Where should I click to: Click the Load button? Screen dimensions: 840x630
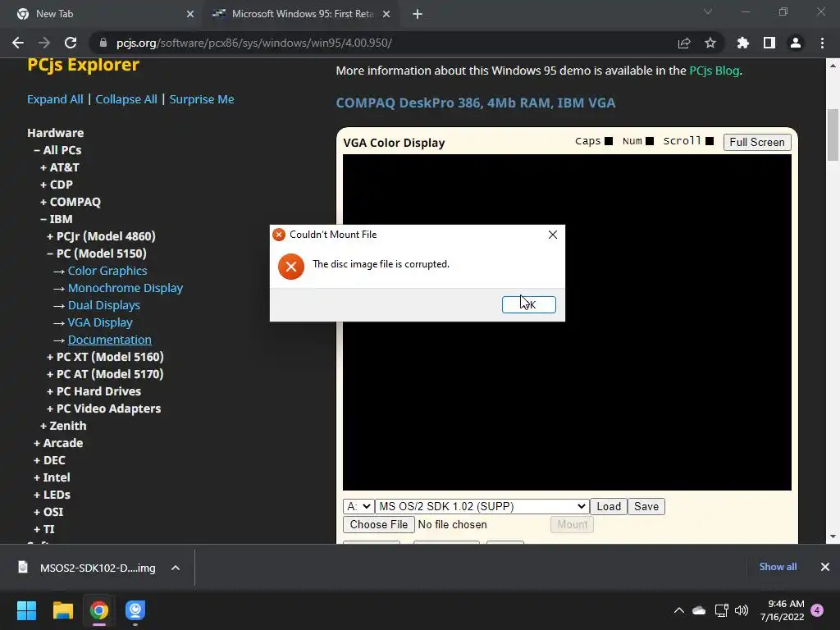tap(609, 506)
